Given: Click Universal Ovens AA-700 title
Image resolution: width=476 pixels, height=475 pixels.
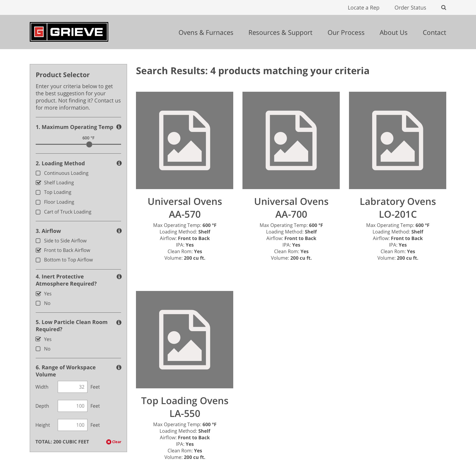Looking at the screenshot, I should 291,208.
